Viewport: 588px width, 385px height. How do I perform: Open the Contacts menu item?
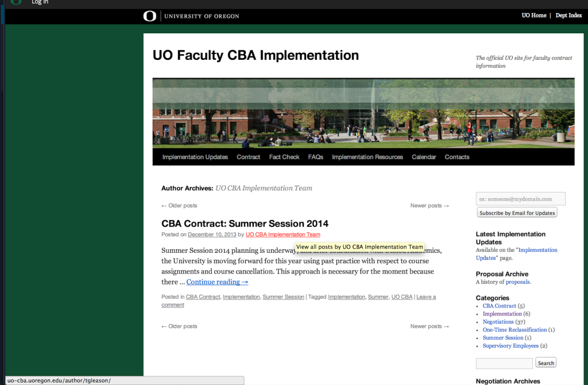457,157
